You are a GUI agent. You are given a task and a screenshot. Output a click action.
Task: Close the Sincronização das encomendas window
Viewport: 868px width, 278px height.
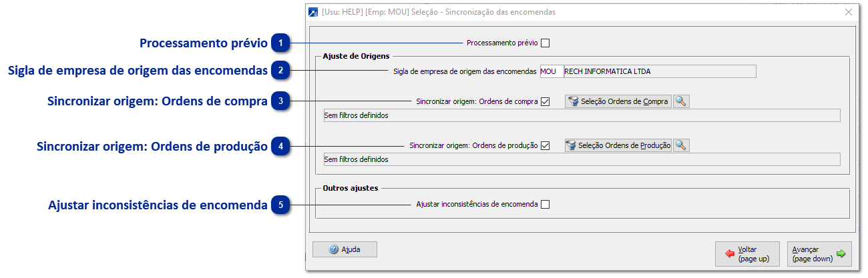click(x=849, y=12)
